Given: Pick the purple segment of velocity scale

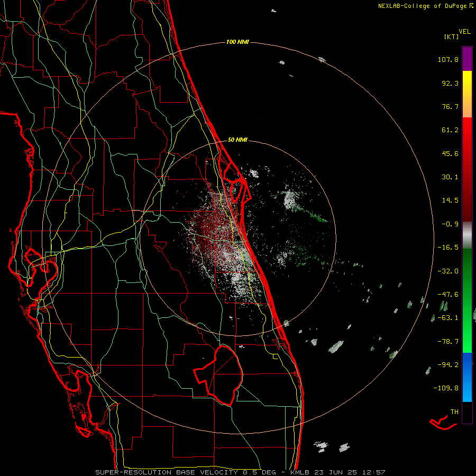Looking at the screenshot, I should tap(467, 59).
